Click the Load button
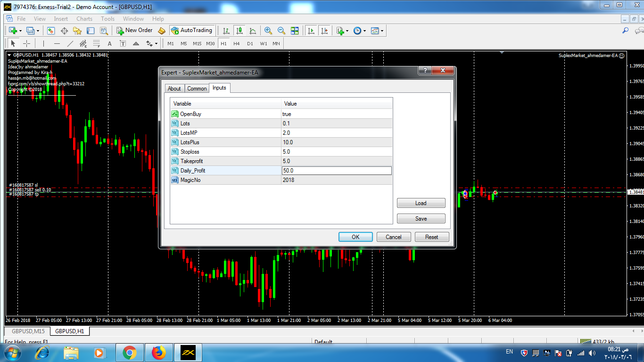Image resolution: width=644 pixels, height=362 pixels. (421, 203)
